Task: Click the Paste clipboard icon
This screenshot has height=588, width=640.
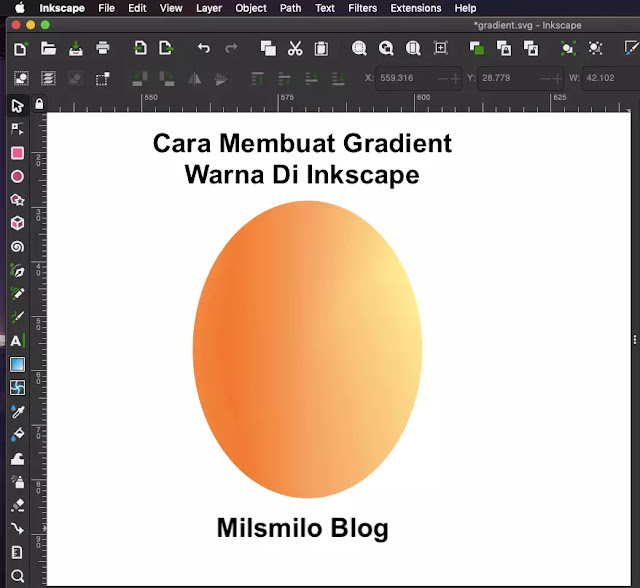Action: (321, 49)
